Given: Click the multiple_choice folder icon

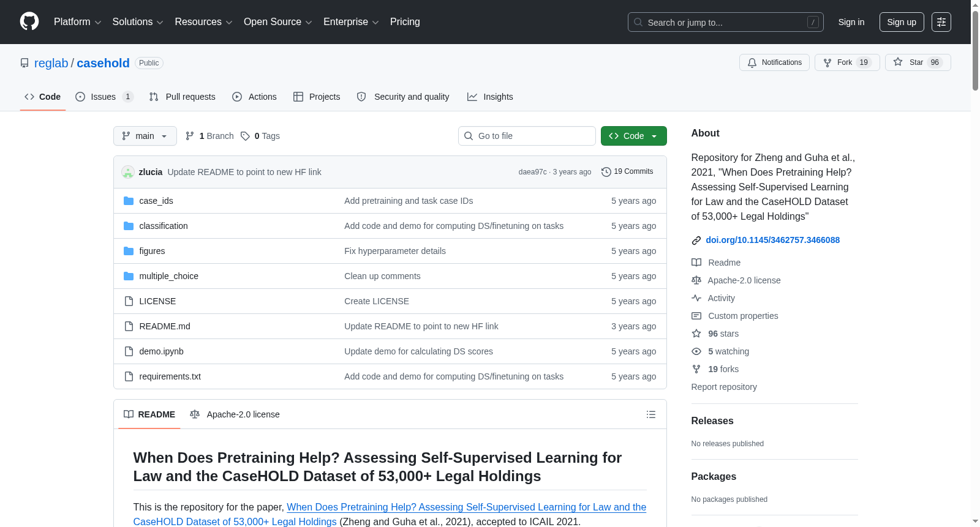Looking at the screenshot, I should [x=129, y=276].
